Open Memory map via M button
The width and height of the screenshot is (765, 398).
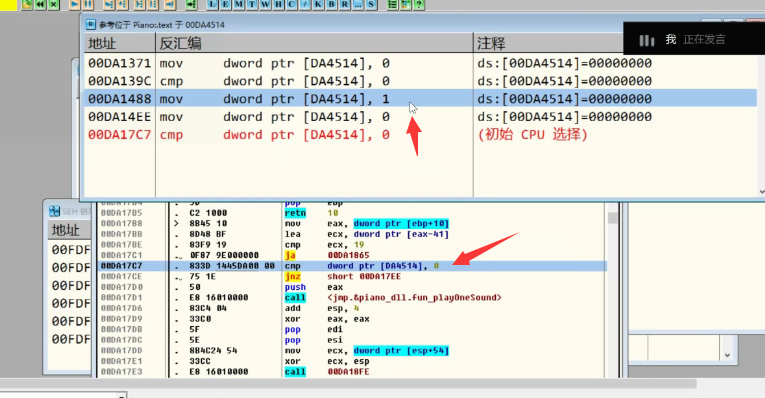click(239, 4)
